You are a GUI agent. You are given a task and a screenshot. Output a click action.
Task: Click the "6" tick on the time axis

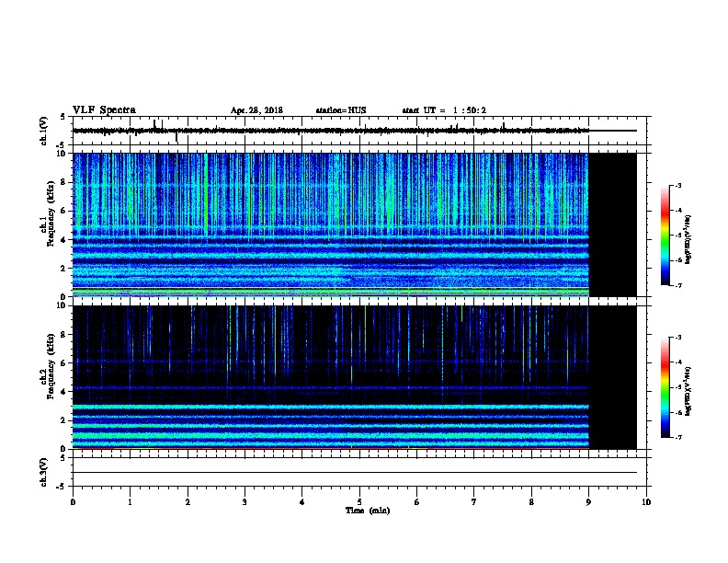pos(416,501)
